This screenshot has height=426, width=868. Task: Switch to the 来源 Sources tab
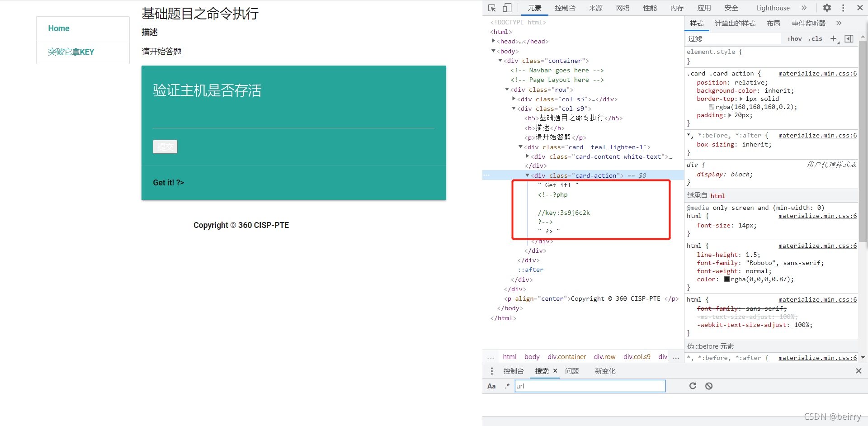tap(595, 8)
